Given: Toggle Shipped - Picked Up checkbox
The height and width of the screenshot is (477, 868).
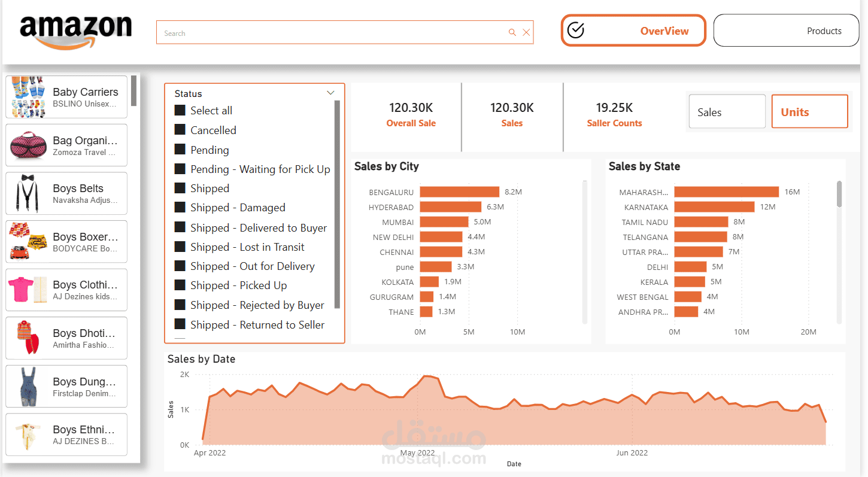Looking at the screenshot, I should tap(180, 285).
